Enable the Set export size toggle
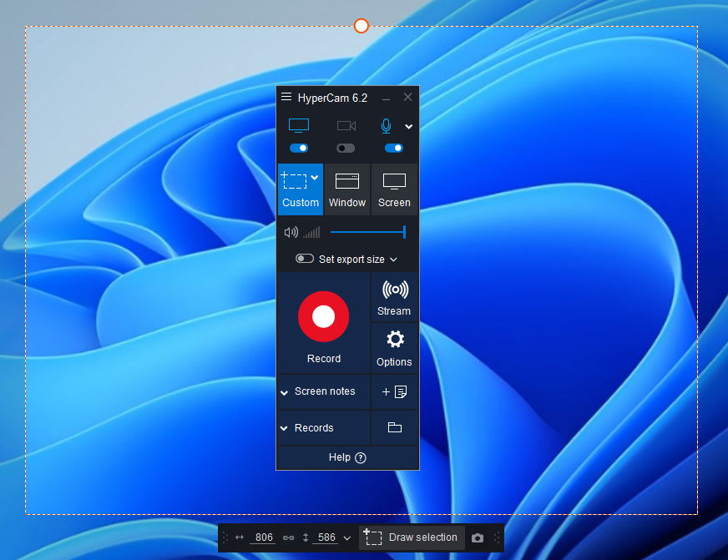This screenshot has width=728, height=560. pos(305,259)
